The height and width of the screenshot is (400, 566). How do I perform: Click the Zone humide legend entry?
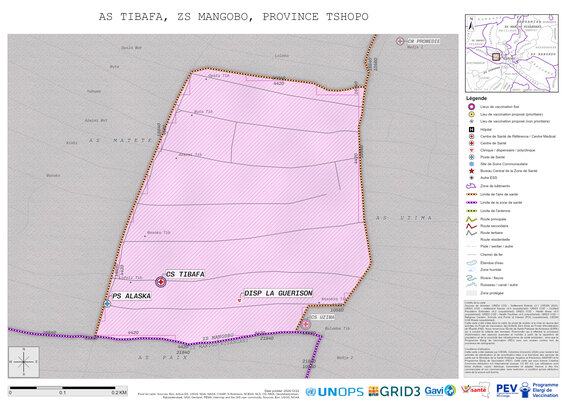tap(483, 270)
